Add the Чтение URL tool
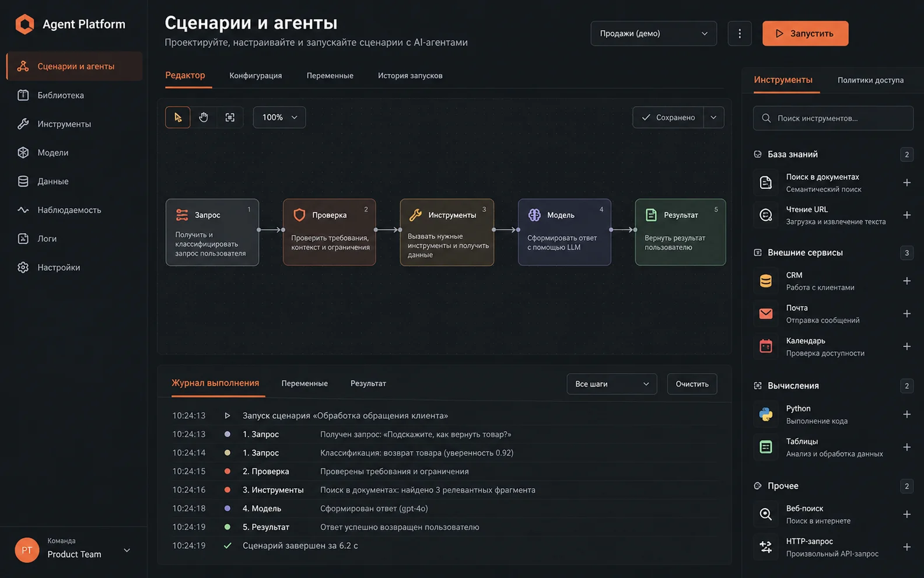The height and width of the screenshot is (578, 924). click(907, 215)
